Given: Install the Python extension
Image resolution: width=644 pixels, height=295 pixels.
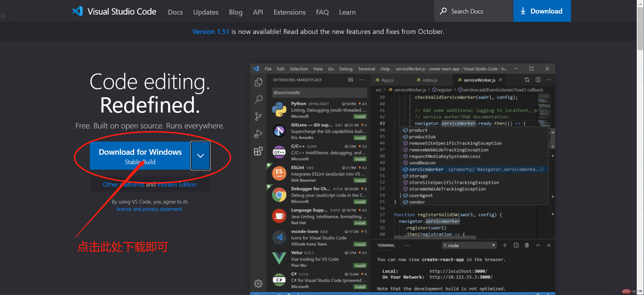Looking at the screenshot, I should point(360,117).
